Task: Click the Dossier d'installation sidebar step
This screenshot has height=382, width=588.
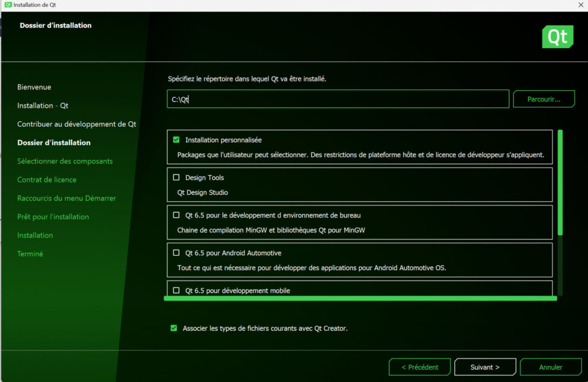Action: (x=53, y=143)
